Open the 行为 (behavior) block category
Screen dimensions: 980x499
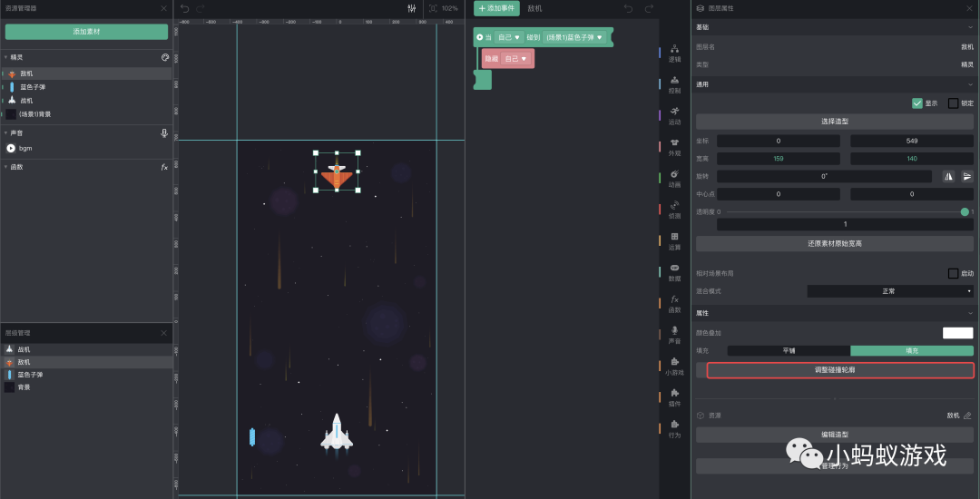tap(674, 428)
